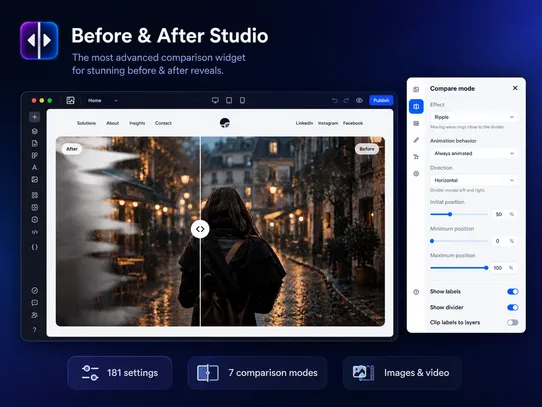Open the LinkedIn link

(304, 123)
